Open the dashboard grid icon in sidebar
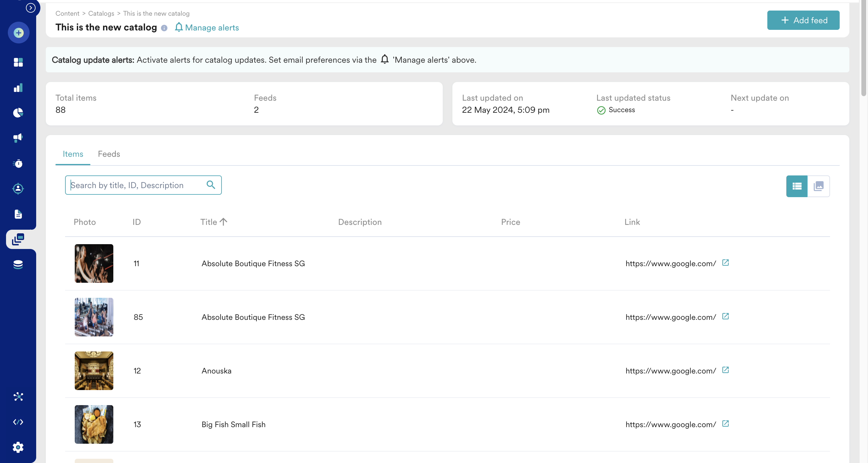Screen dimensions: 868x463 click(x=18, y=62)
